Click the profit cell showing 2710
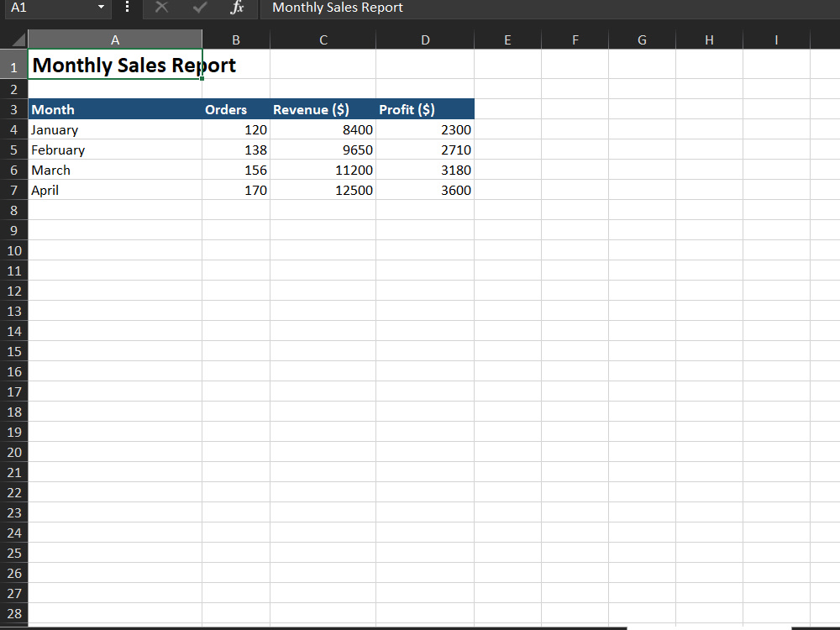Viewport: 840px width, 630px height. click(425, 150)
